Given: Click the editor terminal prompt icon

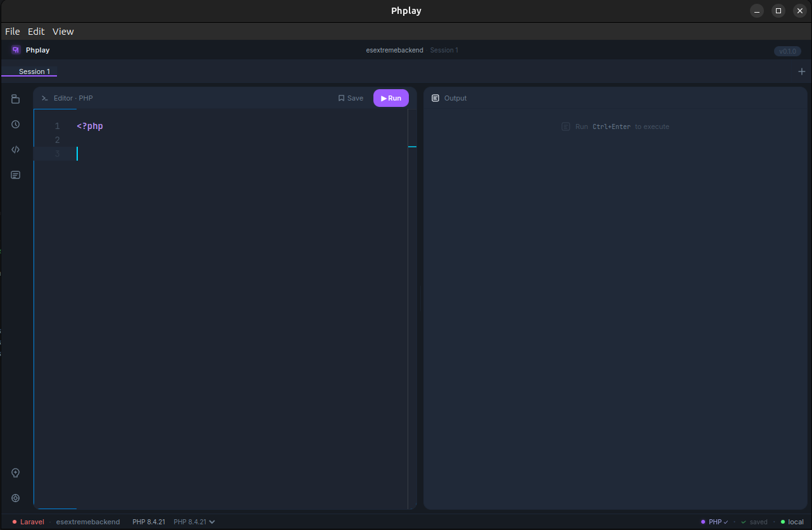Looking at the screenshot, I should 45,98.
